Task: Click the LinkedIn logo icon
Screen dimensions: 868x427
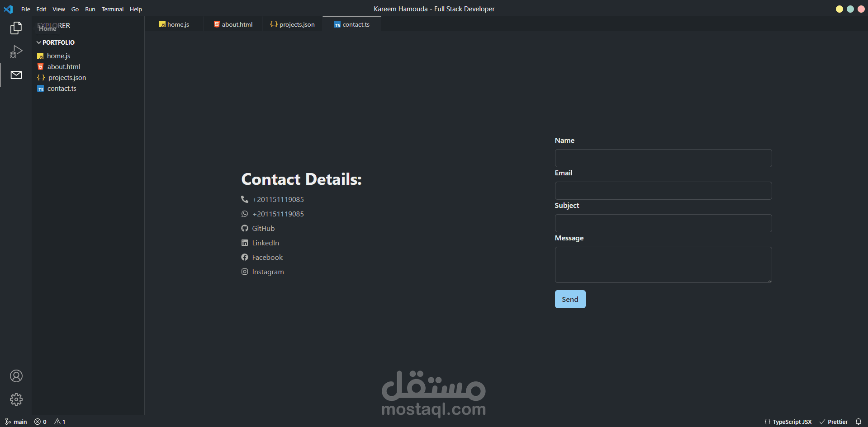Action: pos(245,243)
